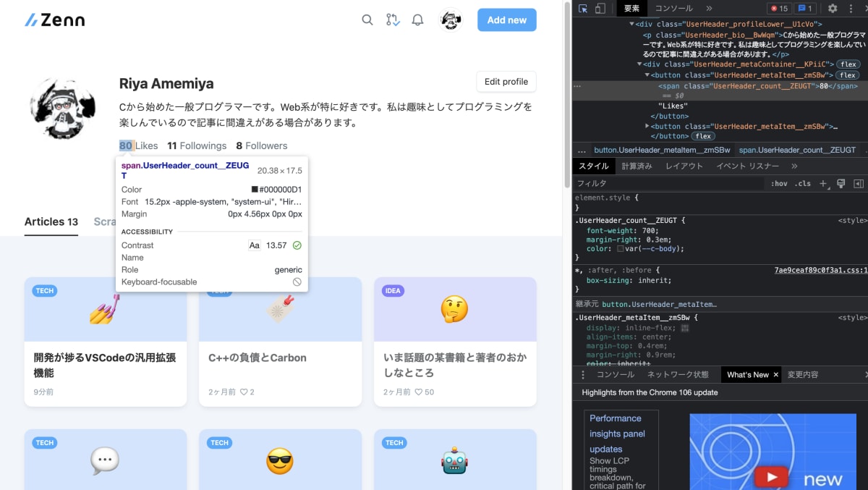Select span.UserHeader_count__ZEUGT breadcrumb
The image size is (868, 490).
pyautogui.click(x=797, y=150)
